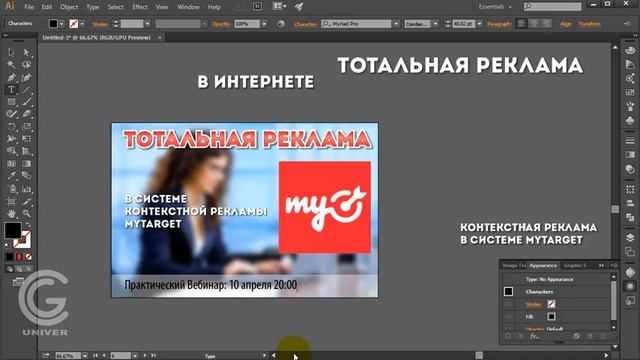Viewport: 640px width, 360px height.
Task: Set paint mode to None in toolbox
Action: coord(29,257)
